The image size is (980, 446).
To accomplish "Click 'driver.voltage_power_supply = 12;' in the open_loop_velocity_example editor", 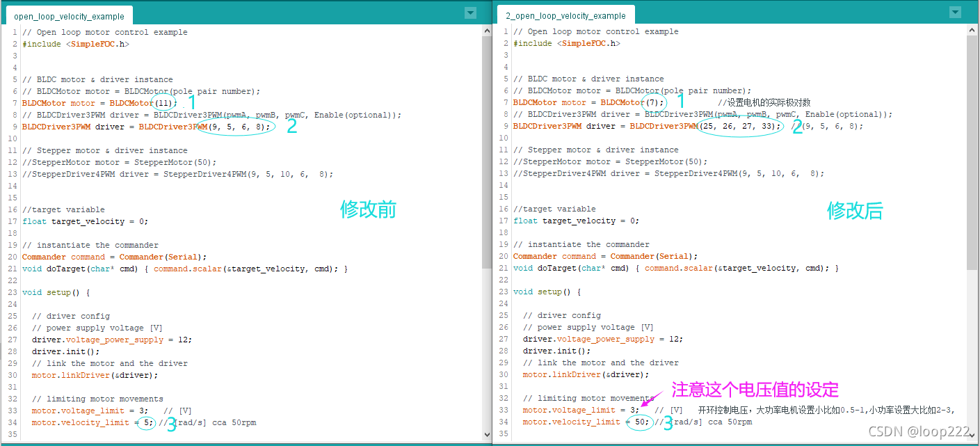I will [111, 340].
